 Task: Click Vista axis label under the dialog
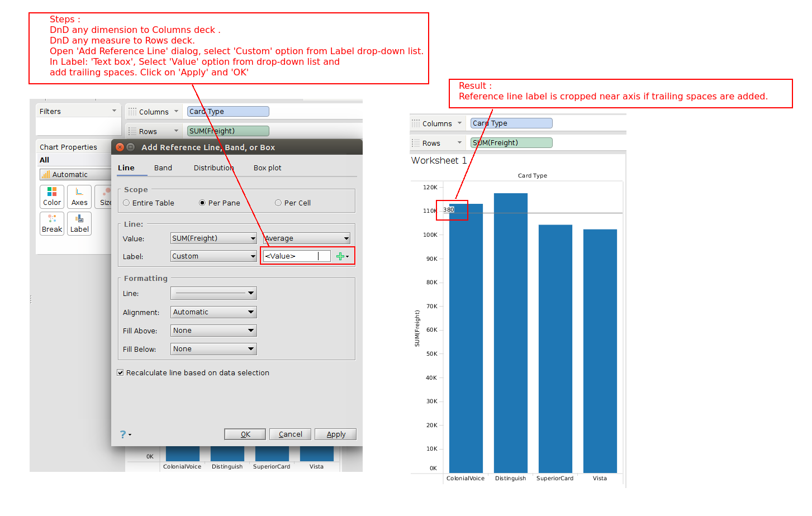(317, 467)
